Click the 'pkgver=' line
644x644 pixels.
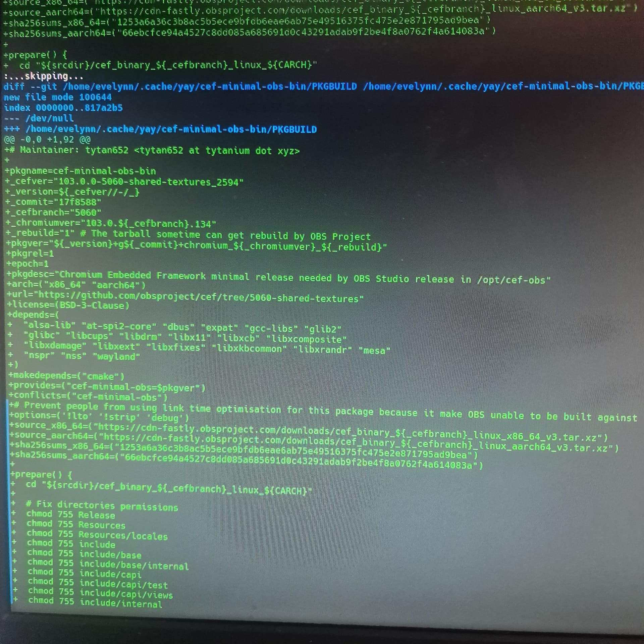197,245
